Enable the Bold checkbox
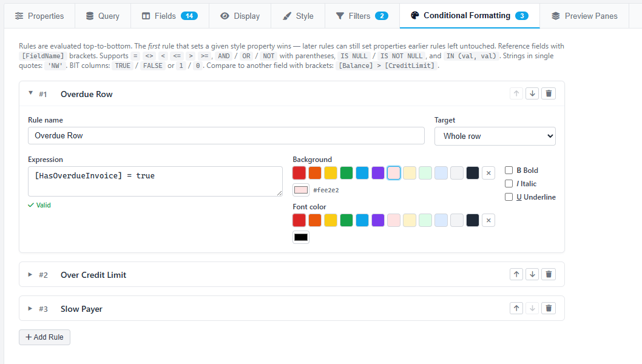The image size is (642, 364). pos(509,170)
